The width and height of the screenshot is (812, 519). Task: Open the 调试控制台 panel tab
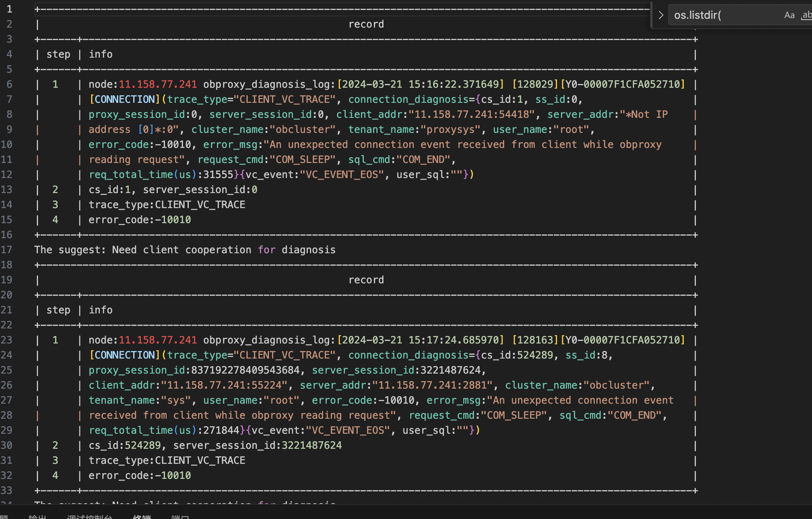[x=89, y=516]
